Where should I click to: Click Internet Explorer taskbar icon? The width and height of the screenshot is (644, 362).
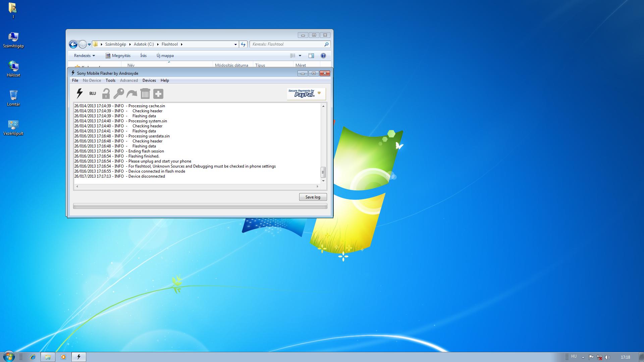coord(33,357)
